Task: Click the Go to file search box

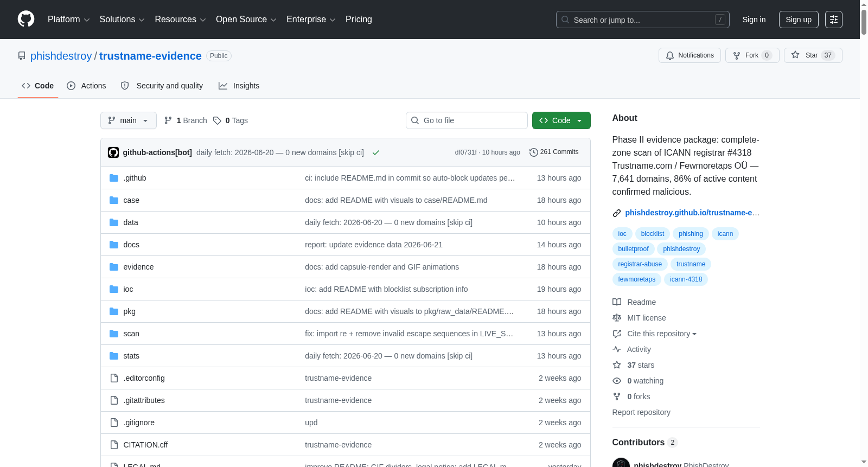Action: (x=467, y=120)
